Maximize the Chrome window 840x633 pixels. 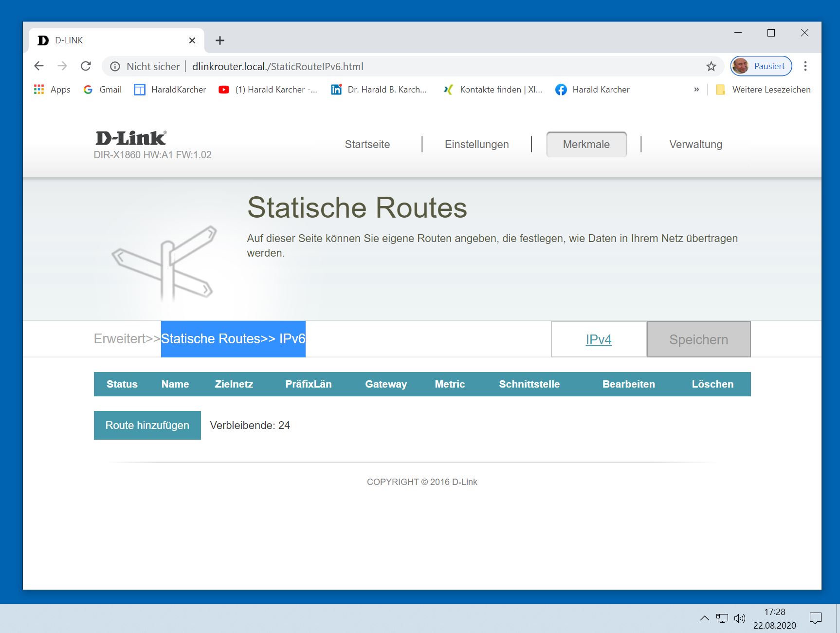(771, 33)
